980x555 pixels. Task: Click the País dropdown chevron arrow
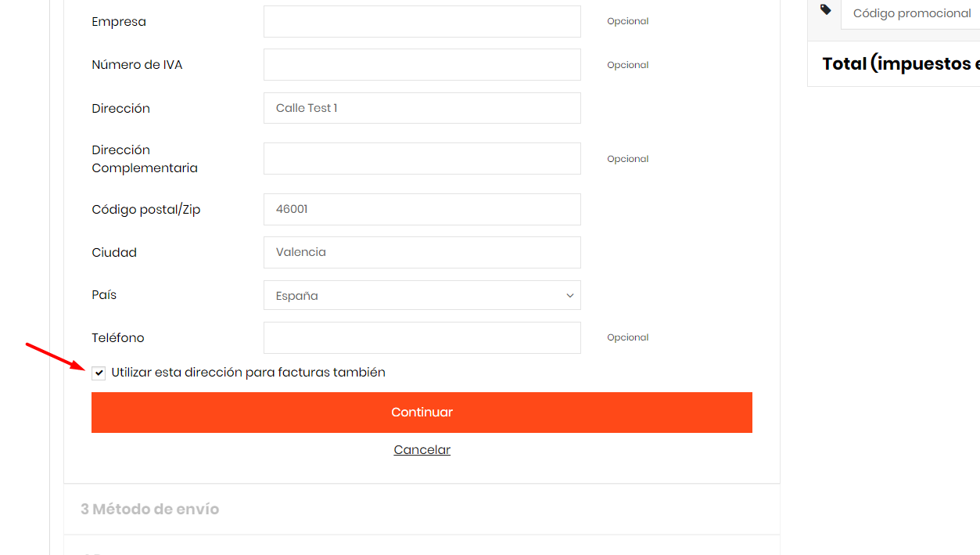click(569, 296)
